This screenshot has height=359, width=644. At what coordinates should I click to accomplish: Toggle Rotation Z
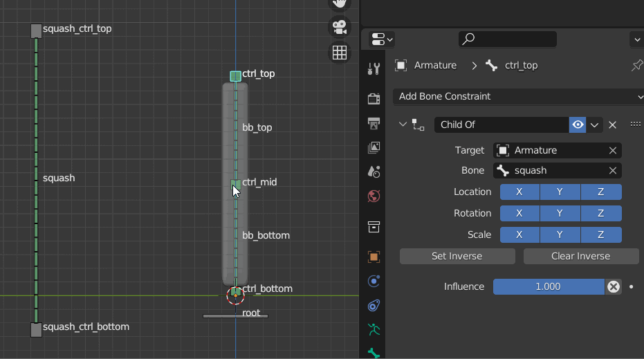tap(601, 213)
